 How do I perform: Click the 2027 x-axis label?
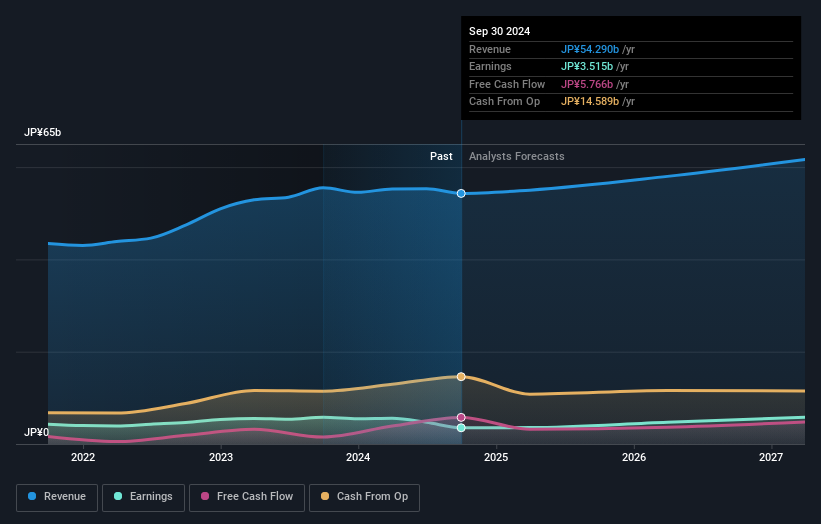(x=771, y=457)
